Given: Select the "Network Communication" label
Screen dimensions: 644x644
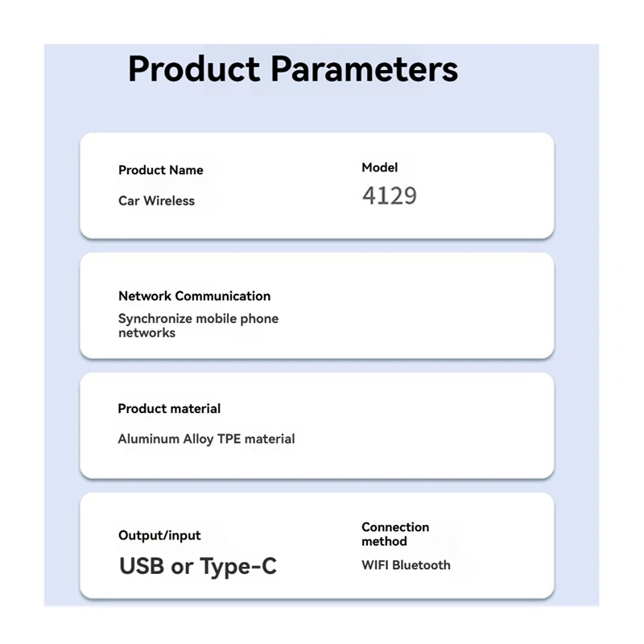Looking at the screenshot, I should click(194, 295).
